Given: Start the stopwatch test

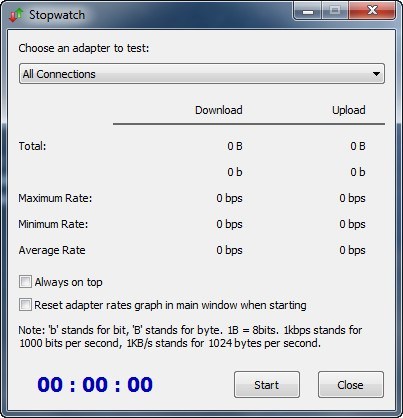Looking at the screenshot, I should [267, 385].
